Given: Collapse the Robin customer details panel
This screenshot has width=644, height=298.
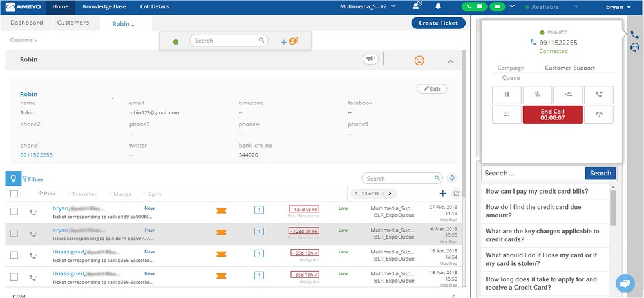Looking at the screenshot, I should pos(450,61).
